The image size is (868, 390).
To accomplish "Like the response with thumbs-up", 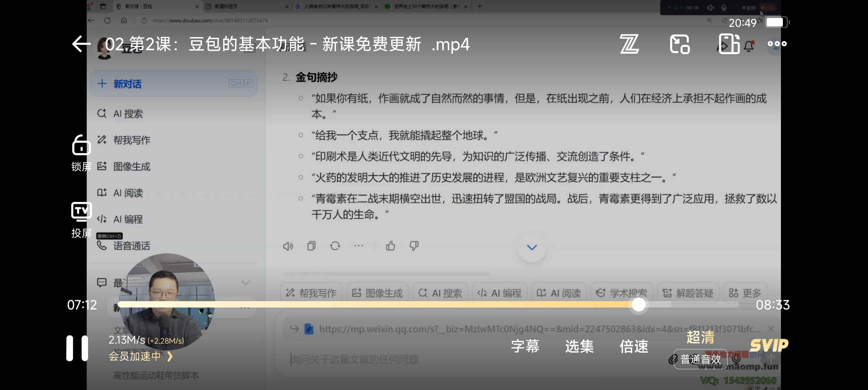I will click(x=390, y=246).
